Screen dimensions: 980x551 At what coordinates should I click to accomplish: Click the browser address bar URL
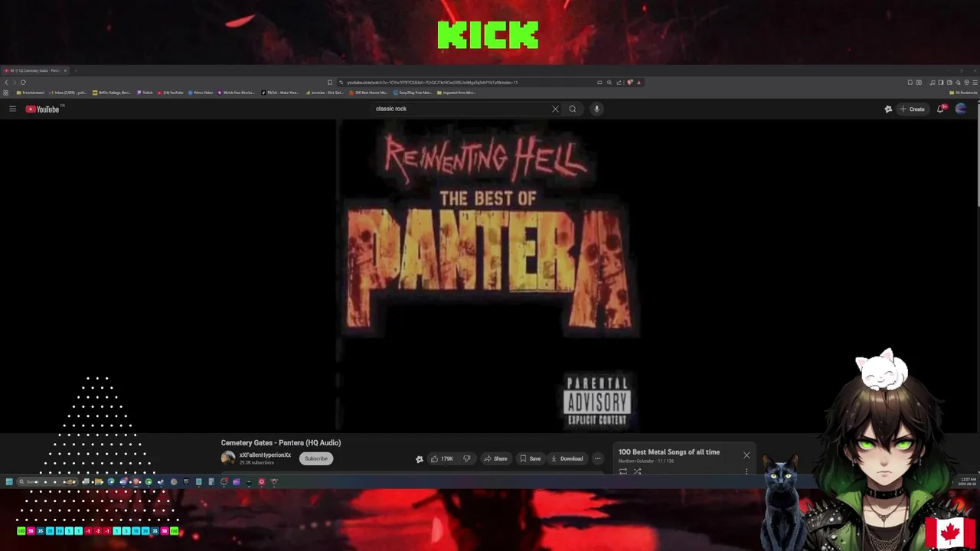pyautogui.click(x=432, y=82)
